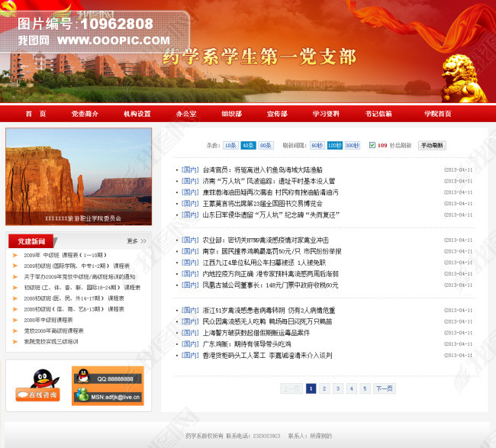Toggle the auto-refresh countdown checkbox
This screenshot has height=448, width=496.
(x=372, y=145)
